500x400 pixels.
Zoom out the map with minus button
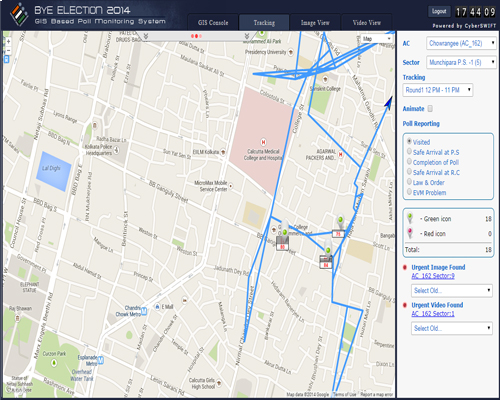[8, 50]
